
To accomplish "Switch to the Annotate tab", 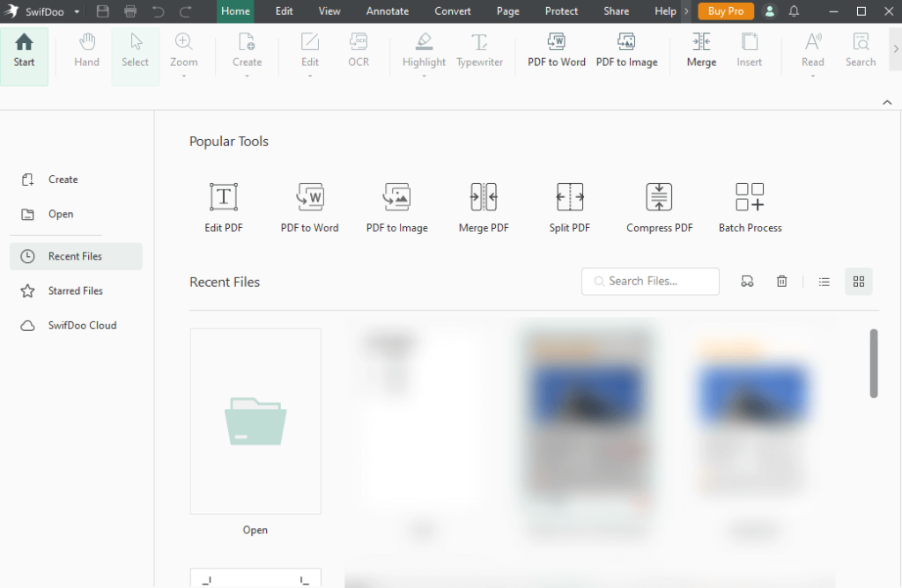I will (387, 11).
